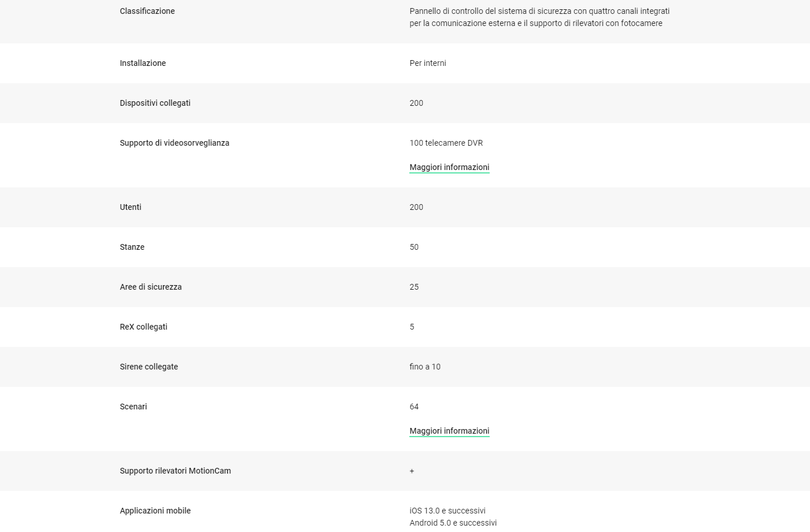Click the plus sign for MotionCam support
810x532 pixels.
[412, 471]
